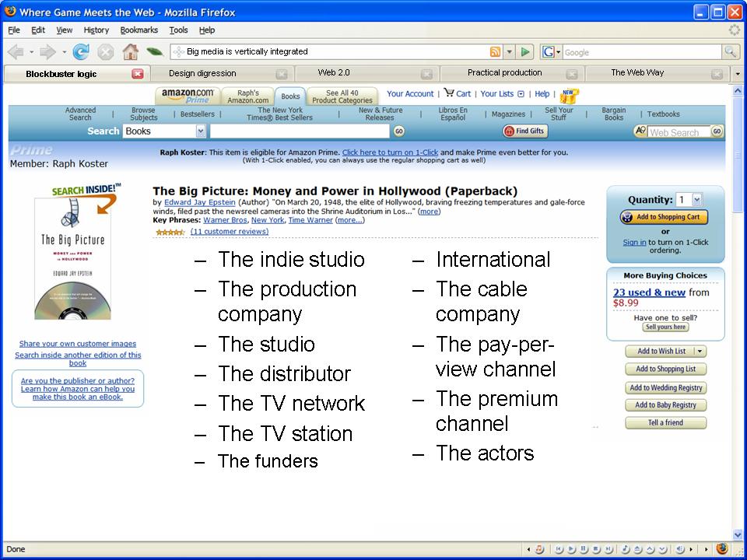Image resolution: width=747 pixels, height=560 pixels.
Task: Open the Home page icon
Action: (x=130, y=51)
